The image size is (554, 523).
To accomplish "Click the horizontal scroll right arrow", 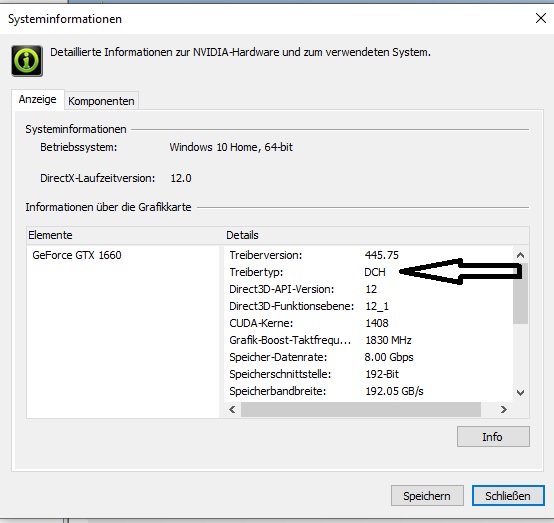I will click(x=503, y=410).
